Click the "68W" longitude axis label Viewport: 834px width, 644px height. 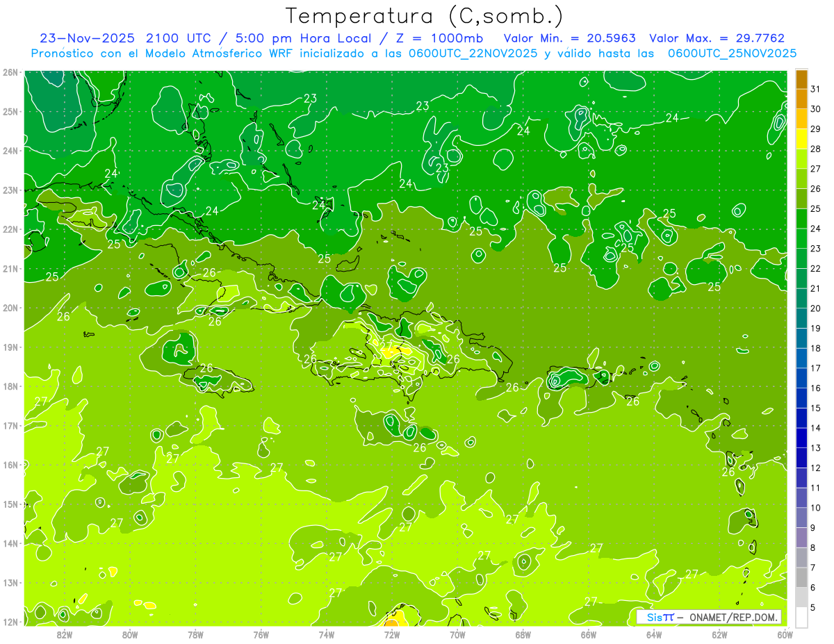[523, 634]
